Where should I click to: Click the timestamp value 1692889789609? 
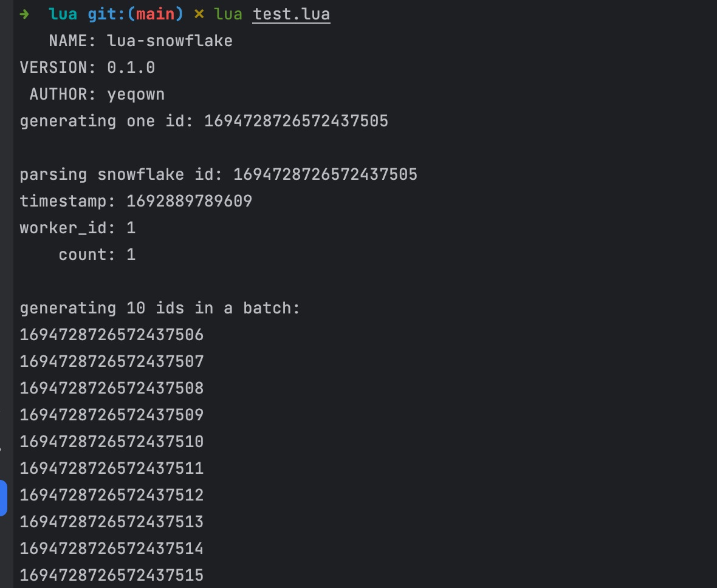tap(190, 201)
